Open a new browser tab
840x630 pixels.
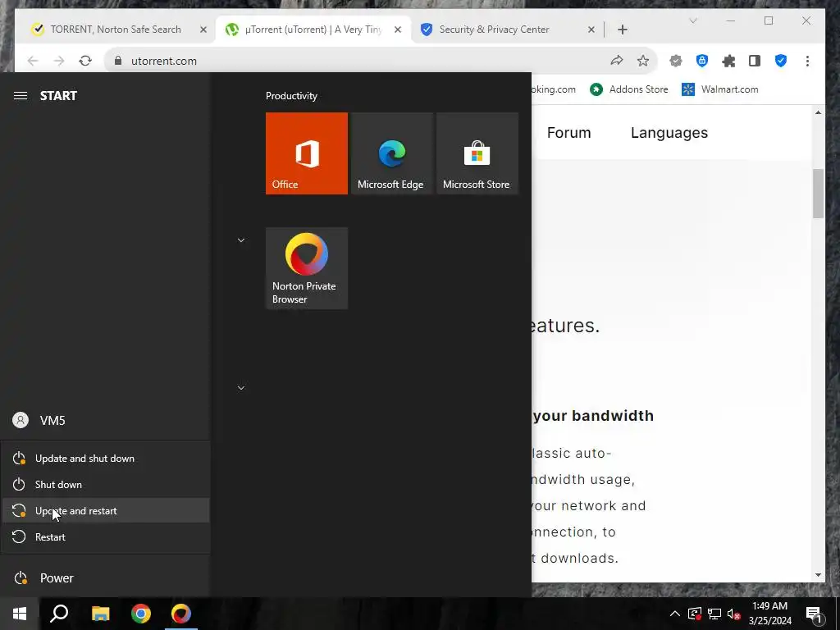click(x=622, y=30)
